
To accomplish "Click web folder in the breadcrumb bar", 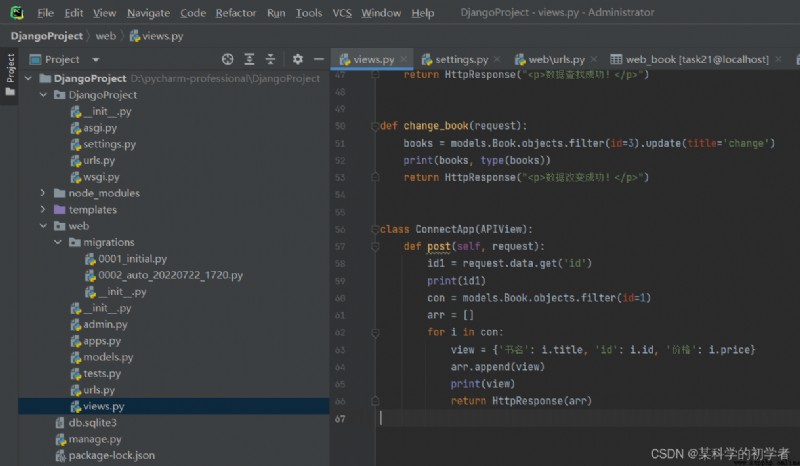I will click(x=106, y=36).
